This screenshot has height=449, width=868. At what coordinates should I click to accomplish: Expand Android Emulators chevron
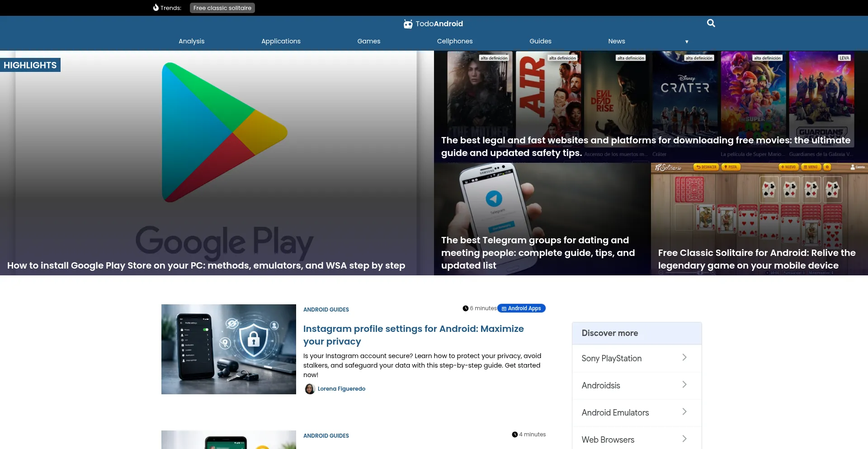[x=684, y=412]
